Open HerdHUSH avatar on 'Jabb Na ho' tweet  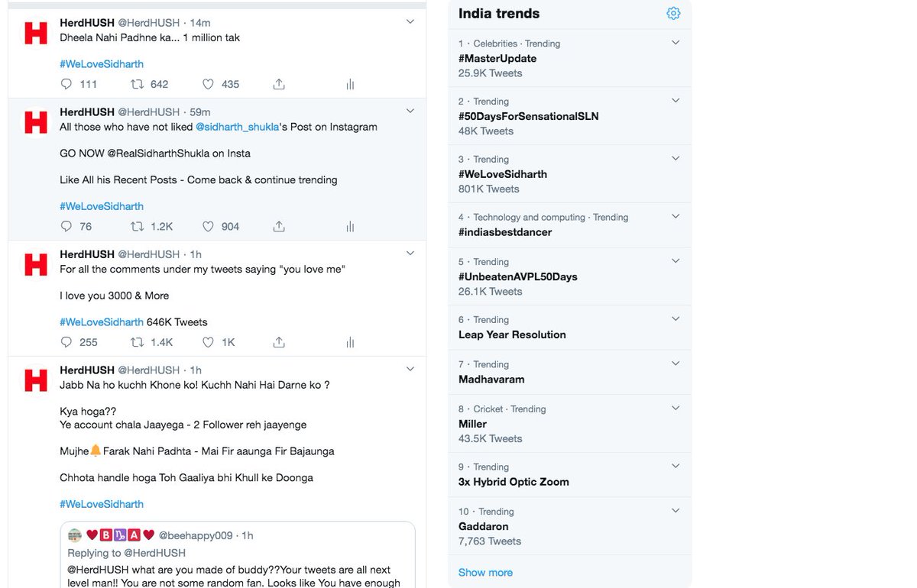tap(36, 380)
